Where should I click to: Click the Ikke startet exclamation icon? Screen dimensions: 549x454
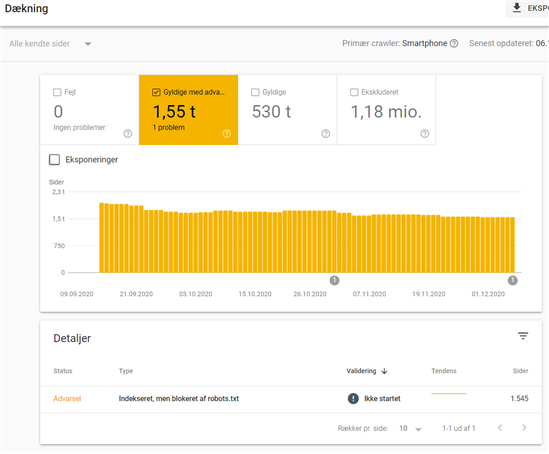[x=353, y=398]
